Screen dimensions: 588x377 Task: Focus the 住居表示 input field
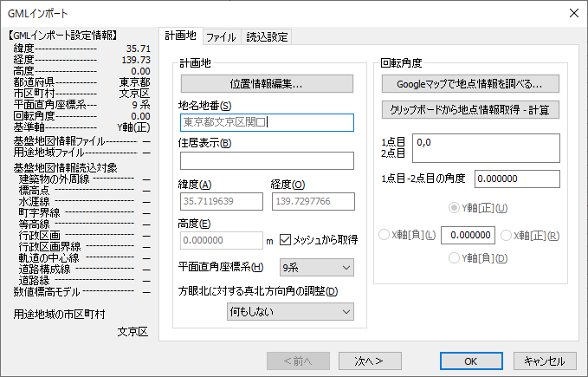coord(267,160)
